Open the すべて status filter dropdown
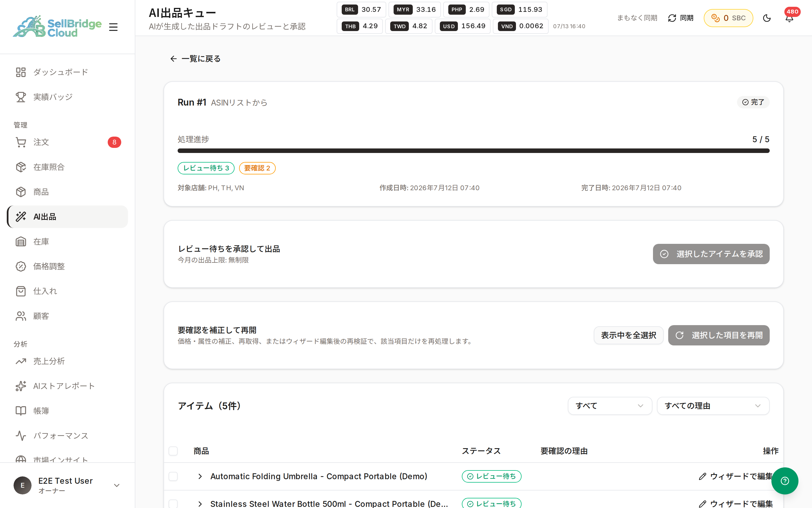Viewport: 812px width, 508px height. pos(610,406)
